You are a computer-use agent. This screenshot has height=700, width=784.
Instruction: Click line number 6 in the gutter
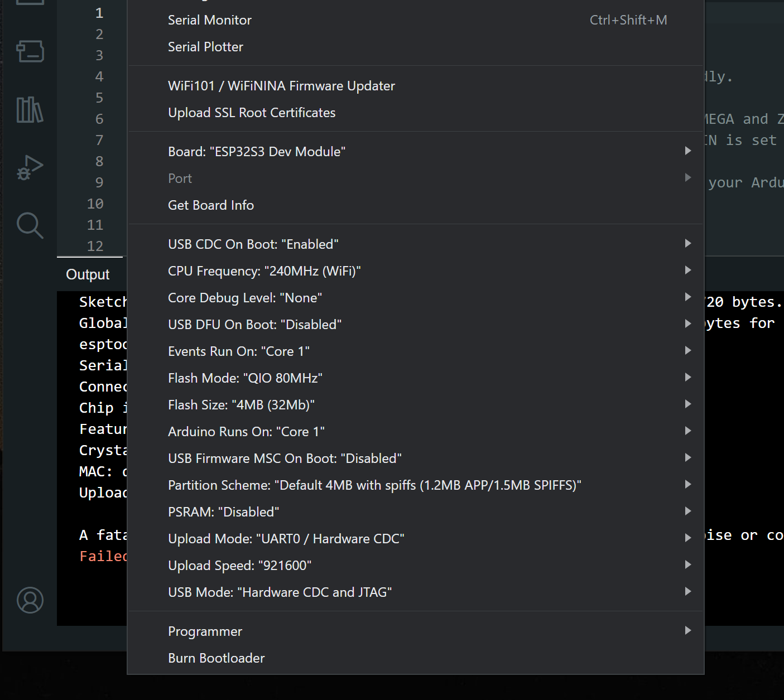pos(99,119)
